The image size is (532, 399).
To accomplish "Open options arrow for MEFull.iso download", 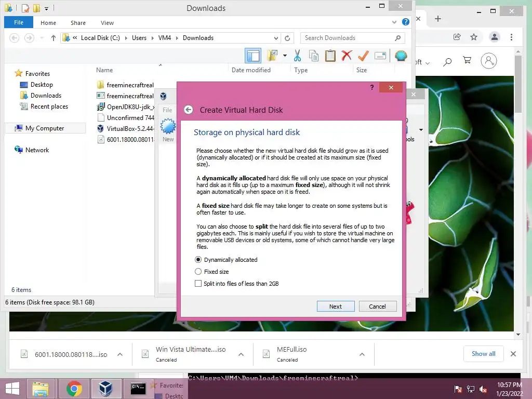I will [x=362, y=354].
